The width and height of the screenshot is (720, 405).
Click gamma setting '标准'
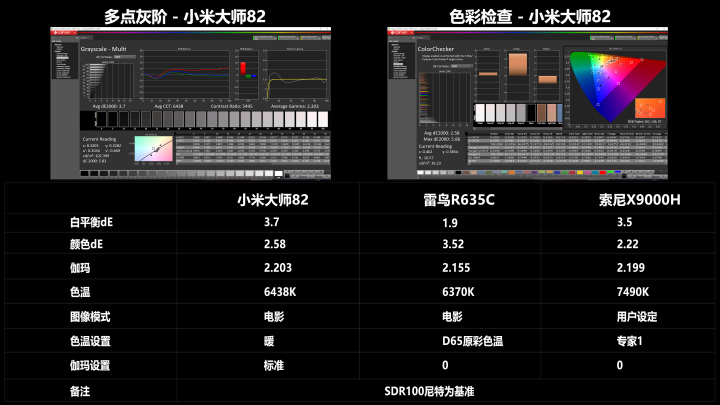(x=274, y=366)
